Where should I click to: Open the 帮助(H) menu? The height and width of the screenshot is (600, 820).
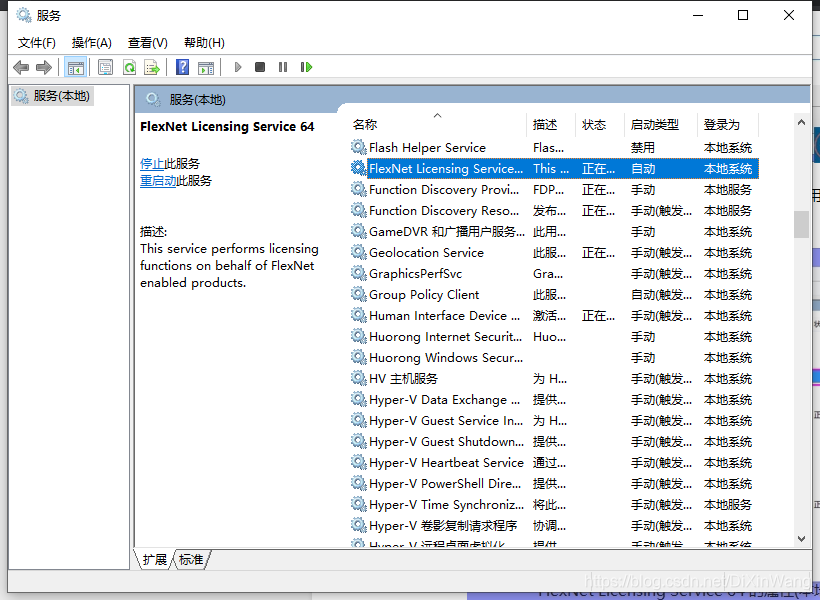(204, 43)
